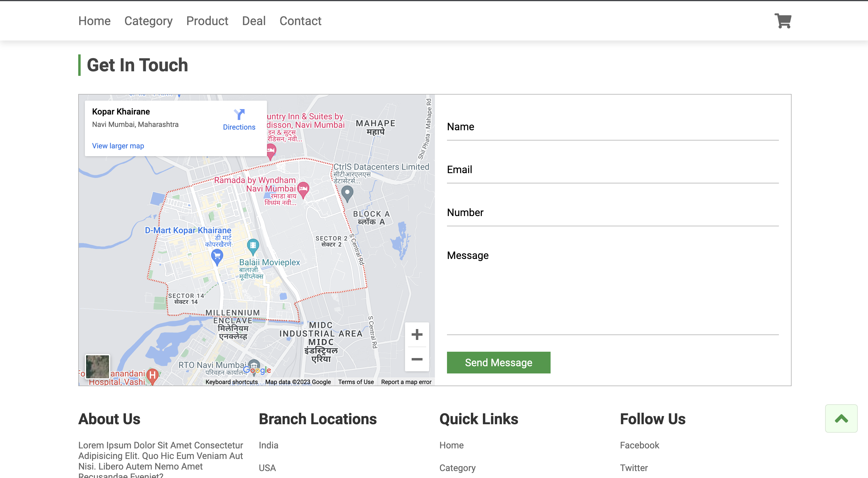Viewport: 868px width, 478px height.
Task: Click the scroll-to-top arrow button
Action: click(841, 418)
